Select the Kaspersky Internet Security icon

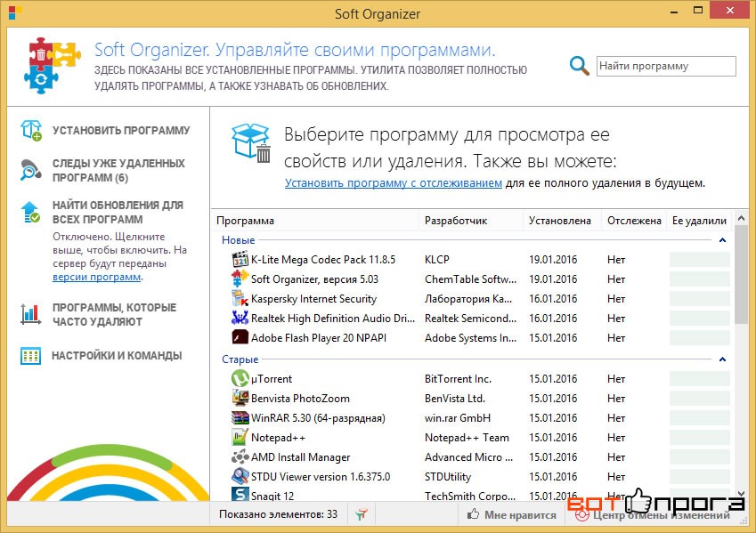240,299
